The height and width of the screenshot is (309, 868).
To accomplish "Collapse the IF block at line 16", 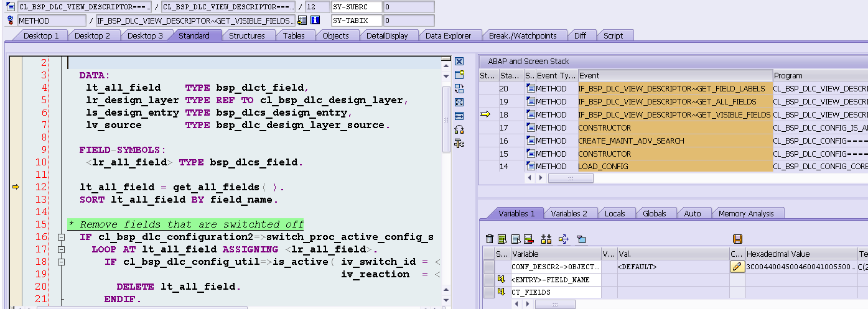I will coord(61,237).
